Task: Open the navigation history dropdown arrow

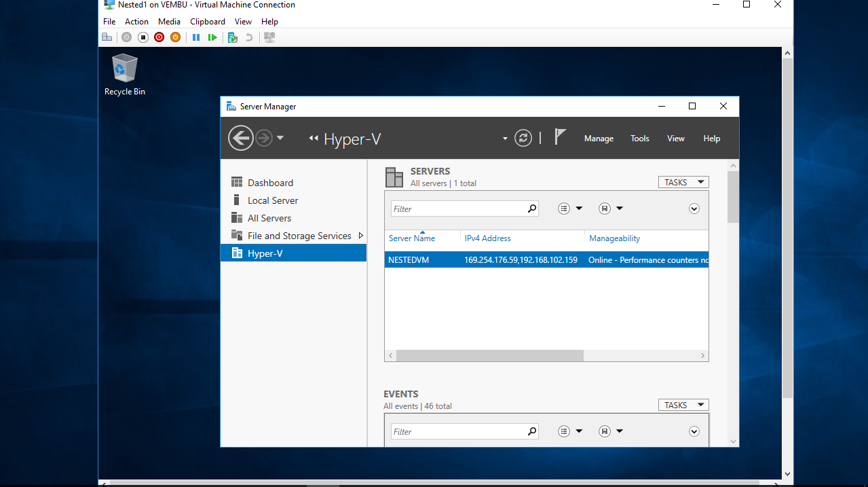Action: coord(280,138)
